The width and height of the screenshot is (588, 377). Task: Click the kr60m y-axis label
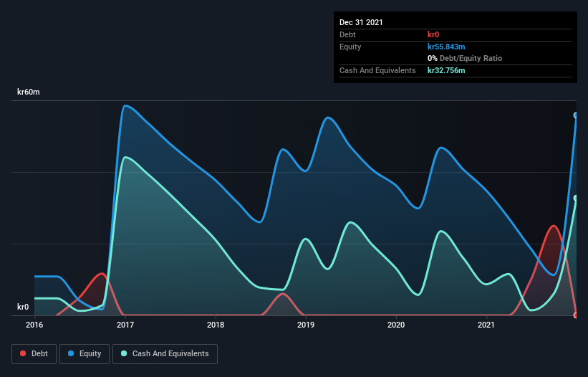tap(29, 92)
